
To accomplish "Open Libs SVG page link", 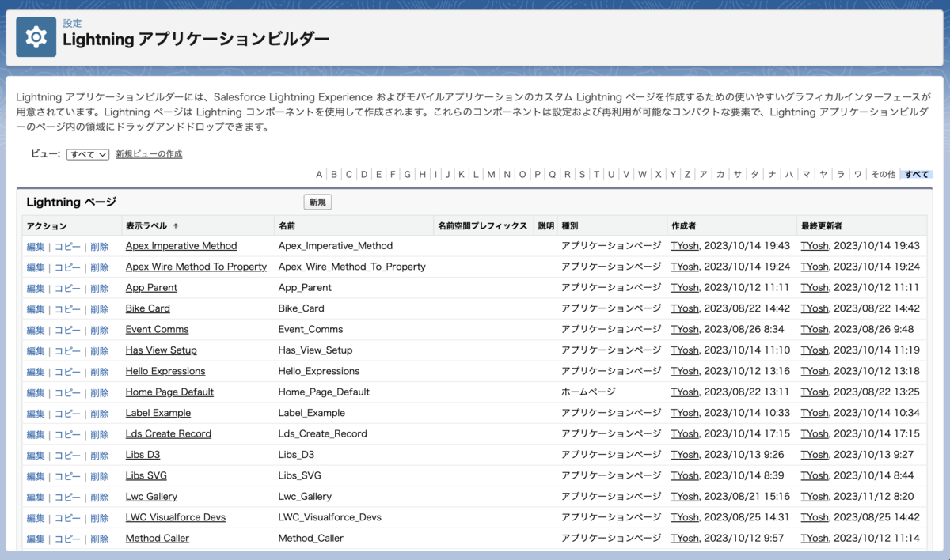I will click(146, 475).
